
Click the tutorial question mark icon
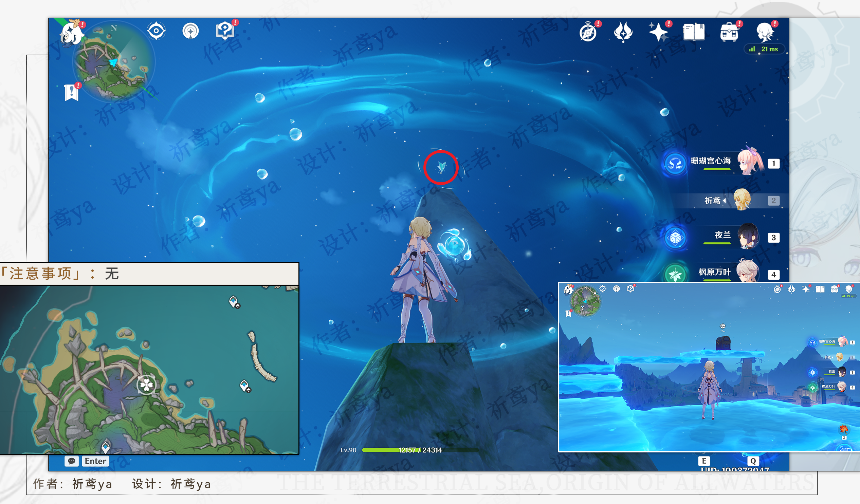click(225, 31)
